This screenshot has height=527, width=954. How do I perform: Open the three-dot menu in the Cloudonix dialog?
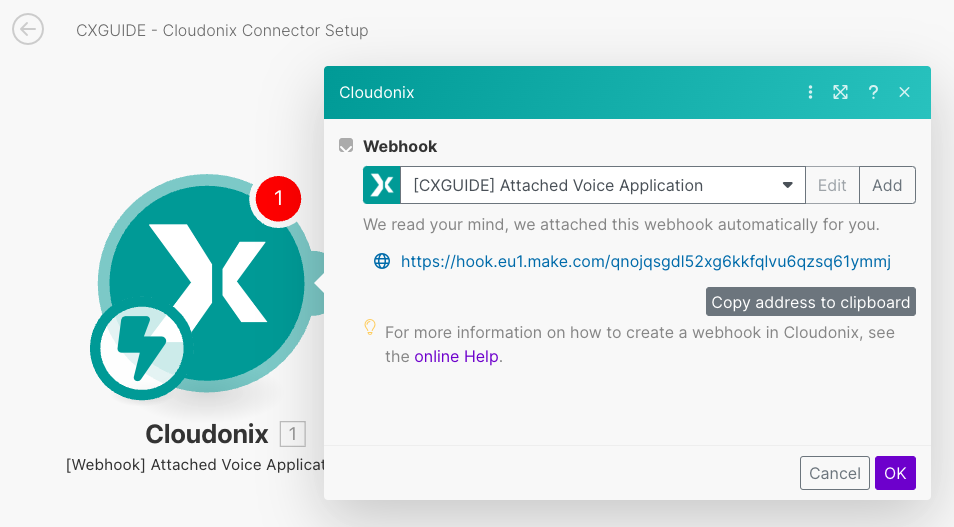[x=811, y=92]
